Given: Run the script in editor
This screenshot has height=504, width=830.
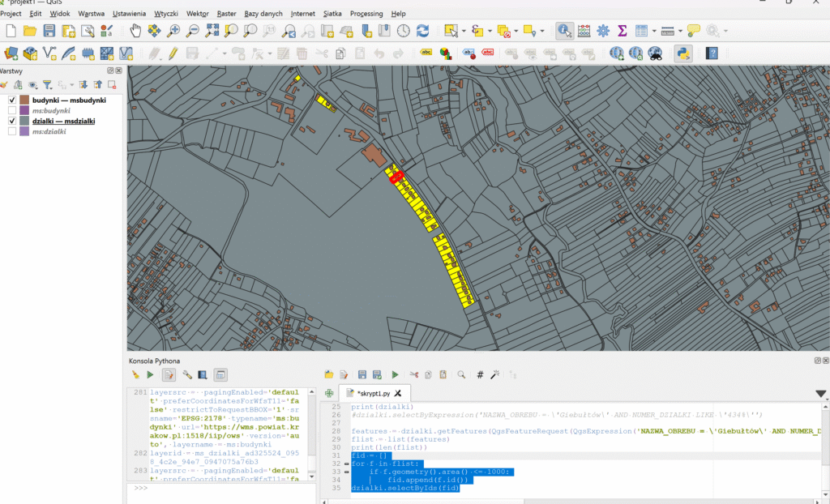Looking at the screenshot, I should pyautogui.click(x=395, y=374).
